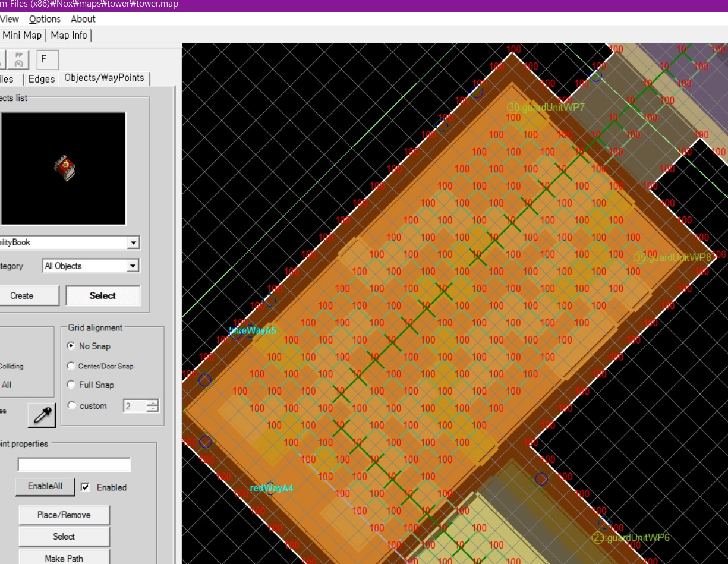
Task: Open the Mini Map tab
Action: coord(22,35)
